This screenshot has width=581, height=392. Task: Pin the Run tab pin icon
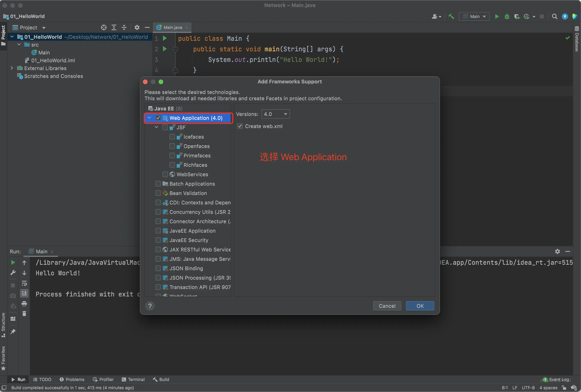[x=13, y=332]
